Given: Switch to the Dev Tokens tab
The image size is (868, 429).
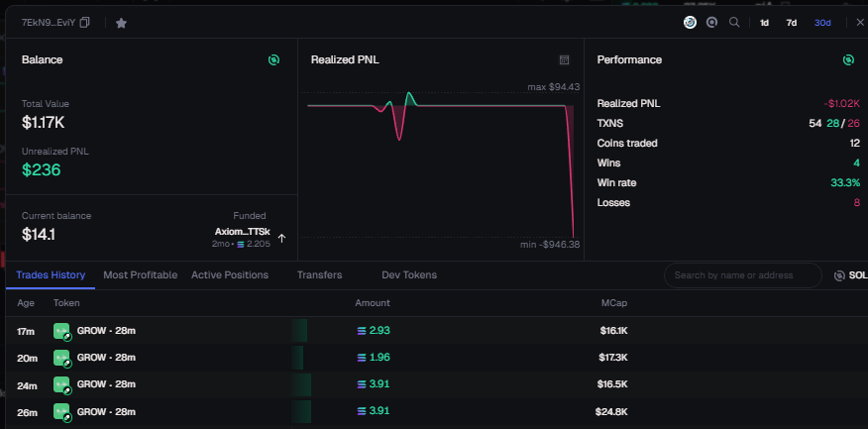Looking at the screenshot, I should click(x=409, y=275).
